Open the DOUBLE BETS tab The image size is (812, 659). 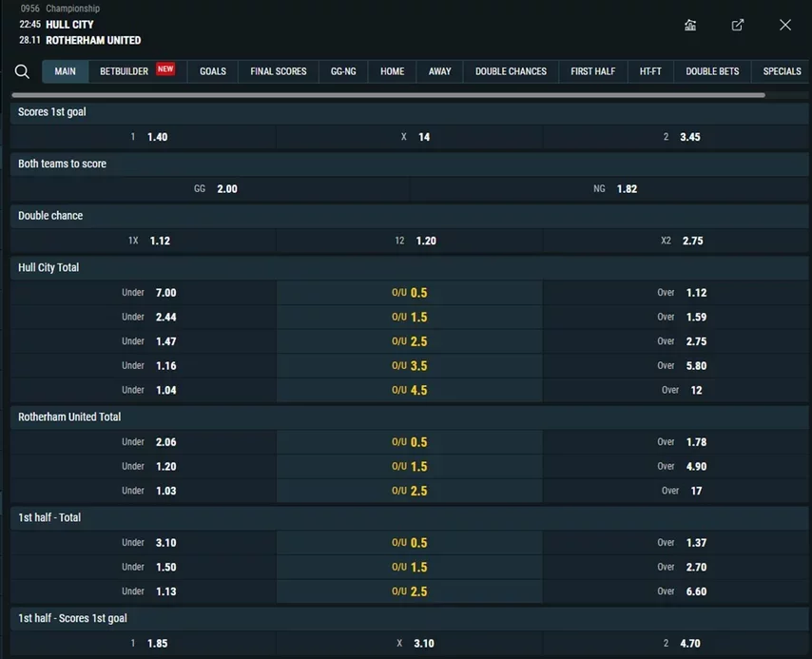tap(712, 71)
